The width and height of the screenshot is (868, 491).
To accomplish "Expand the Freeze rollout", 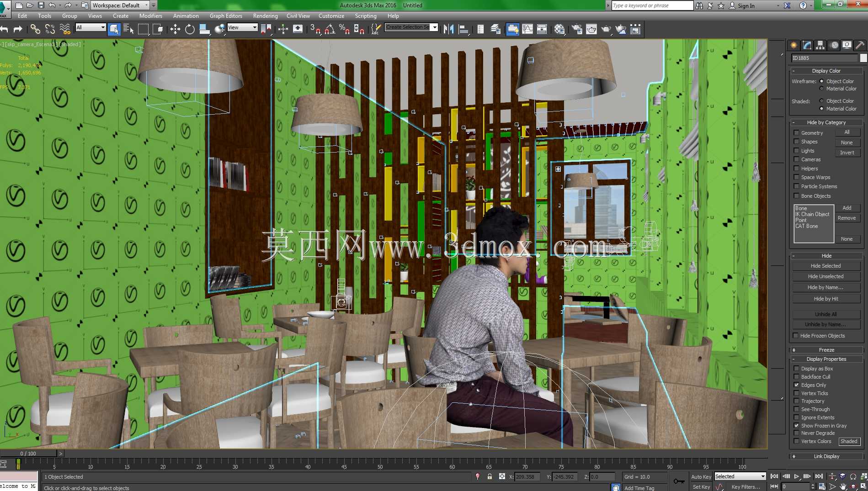I will coord(826,350).
